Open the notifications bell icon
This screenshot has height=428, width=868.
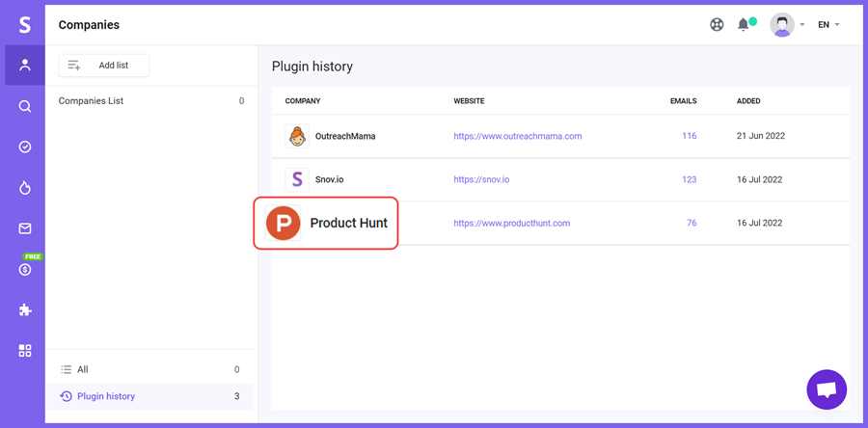pos(744,25)
